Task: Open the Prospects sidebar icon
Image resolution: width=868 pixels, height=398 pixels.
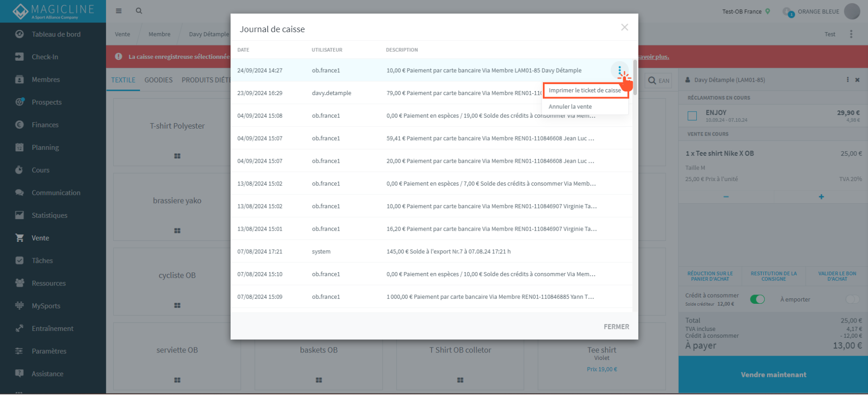Action: pos(19,102)
